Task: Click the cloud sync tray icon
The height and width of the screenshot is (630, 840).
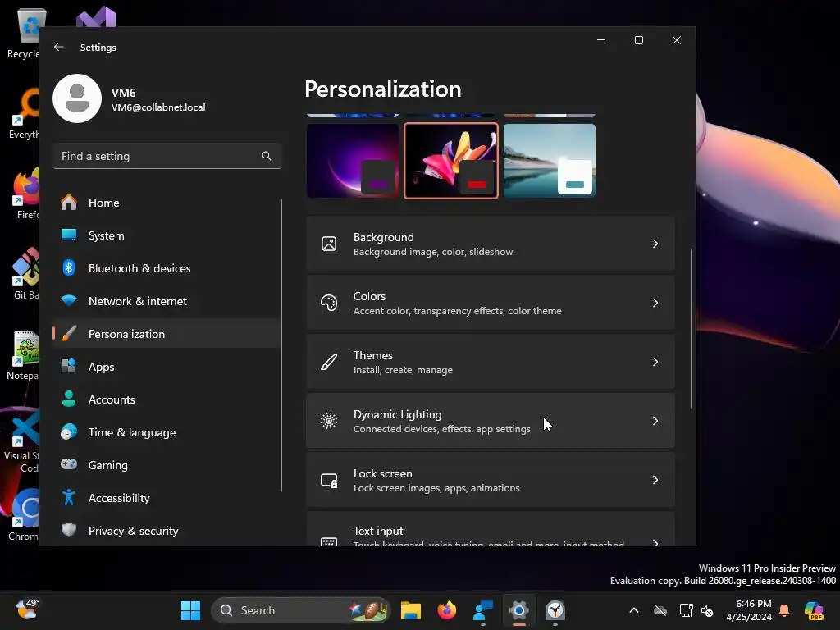Action: tap(660, 610)
